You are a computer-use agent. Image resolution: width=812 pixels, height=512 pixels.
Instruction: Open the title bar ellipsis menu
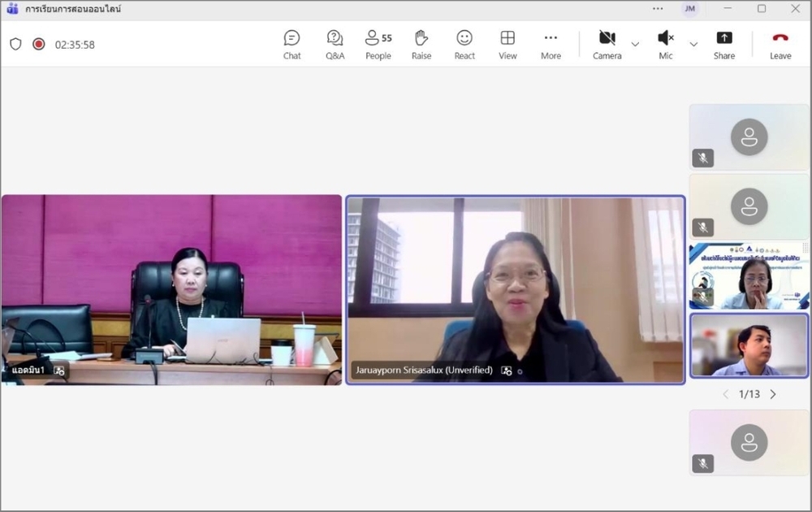[658, 9]
